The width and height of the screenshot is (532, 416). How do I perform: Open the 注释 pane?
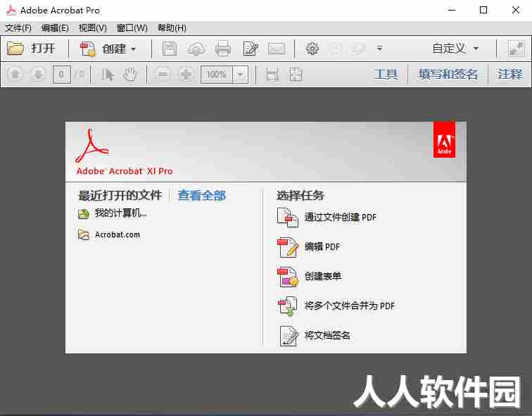(x=510, y=74)
